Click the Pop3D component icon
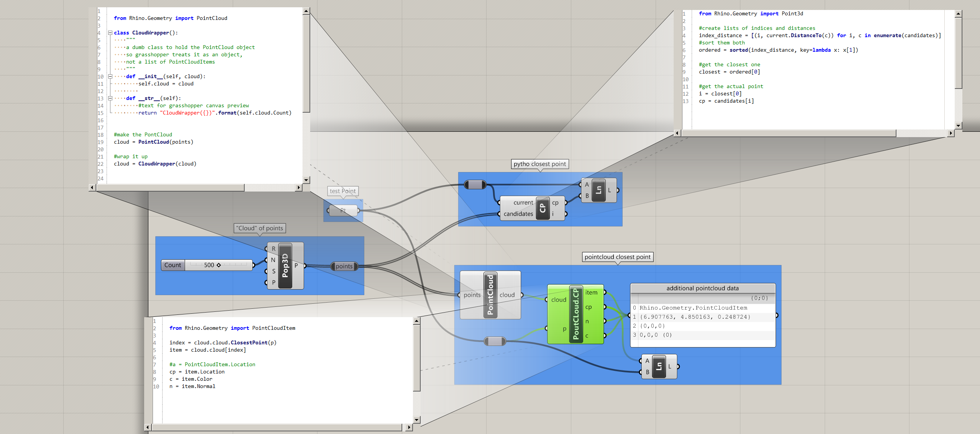Screen dimensions: 980x434 285,265
